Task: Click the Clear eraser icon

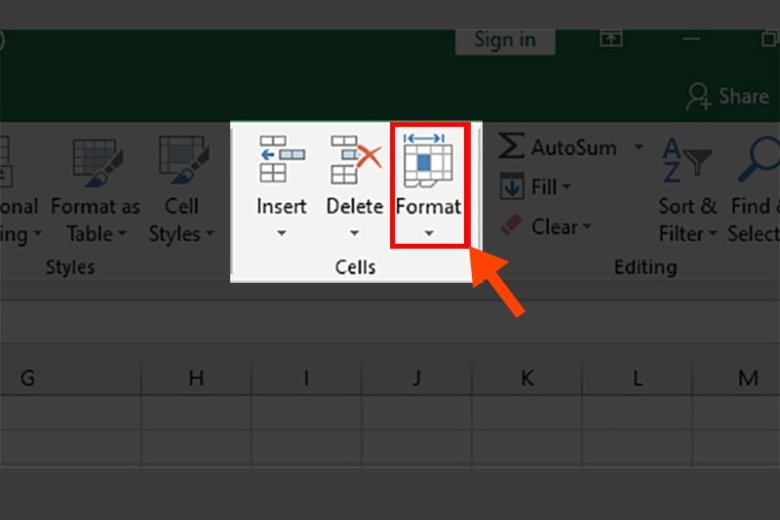Action: click(x=511, y=225)
